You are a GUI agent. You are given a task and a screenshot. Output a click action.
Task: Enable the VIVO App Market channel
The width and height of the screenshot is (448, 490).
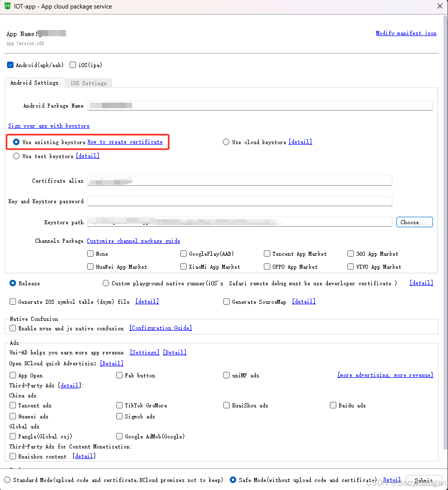[x=350, y=267]
